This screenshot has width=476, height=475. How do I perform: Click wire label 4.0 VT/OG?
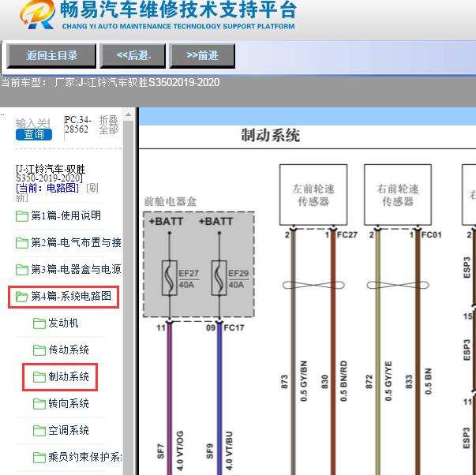[180, 451]
